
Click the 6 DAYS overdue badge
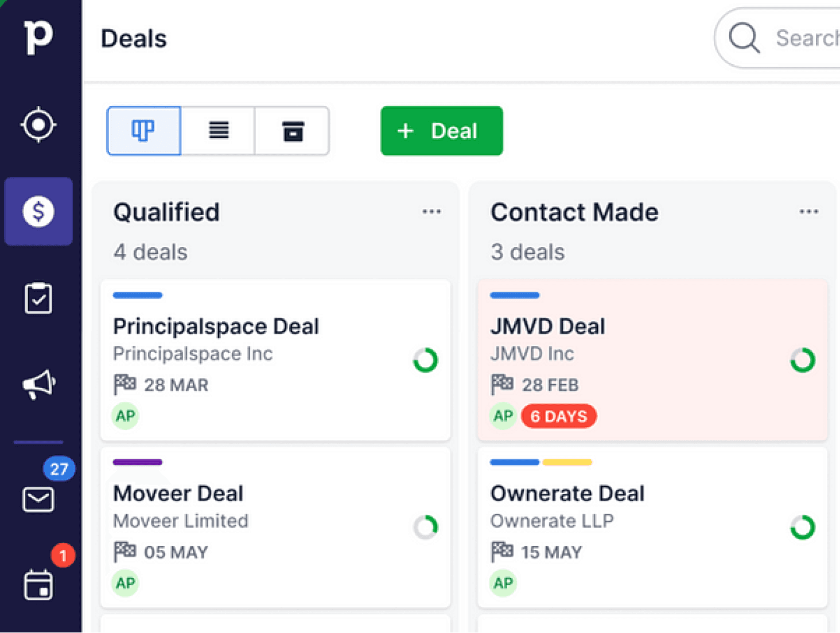coord(558,416)
